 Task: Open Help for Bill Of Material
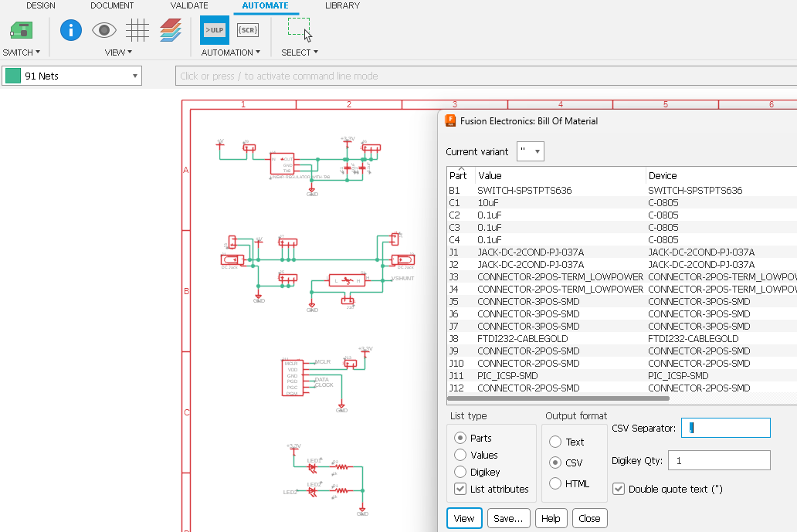[551, 518]
